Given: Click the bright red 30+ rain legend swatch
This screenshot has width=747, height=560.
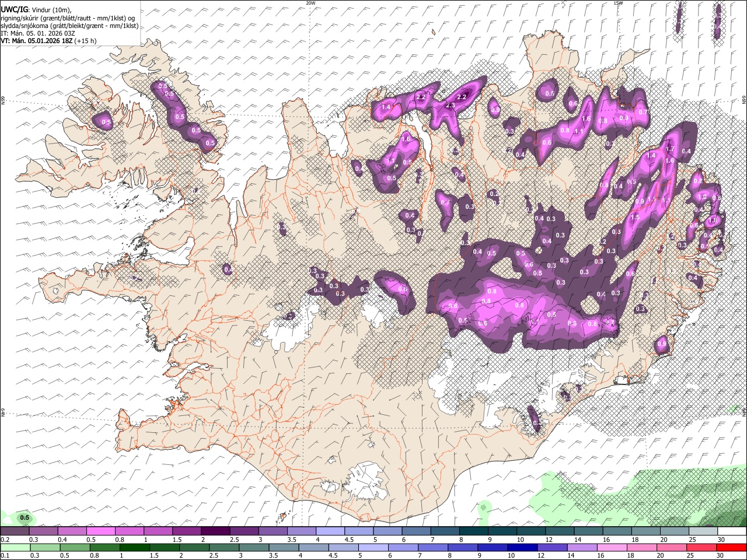Looking at the screenshot, I should 731,547.
